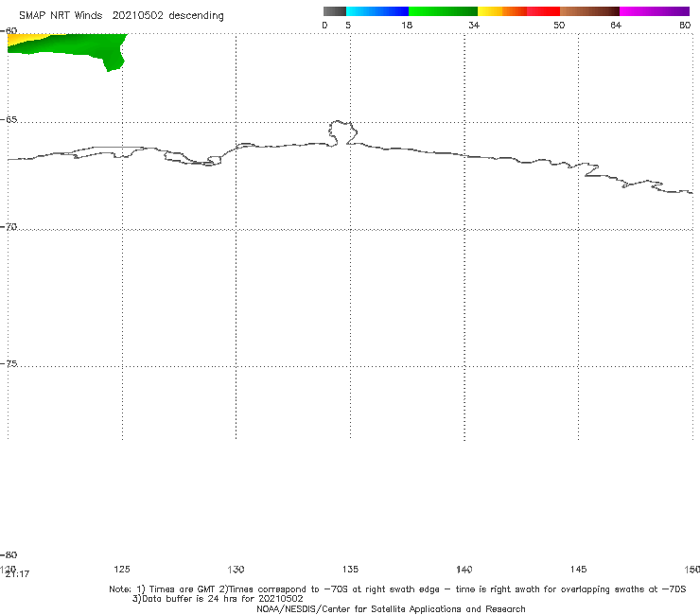This screenshot has width=700, height=615.
Task: Click the color bar label '64'
Action: (x=616, y=26)
